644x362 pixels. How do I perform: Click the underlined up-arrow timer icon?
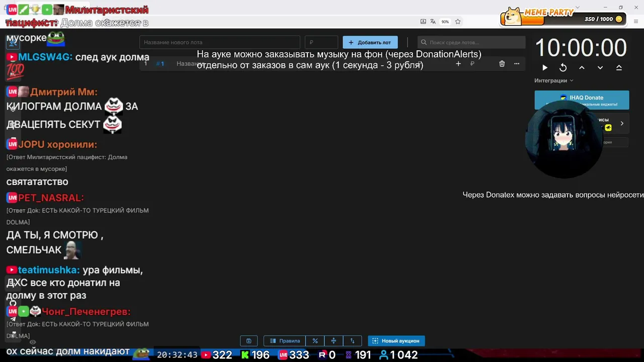619,67
